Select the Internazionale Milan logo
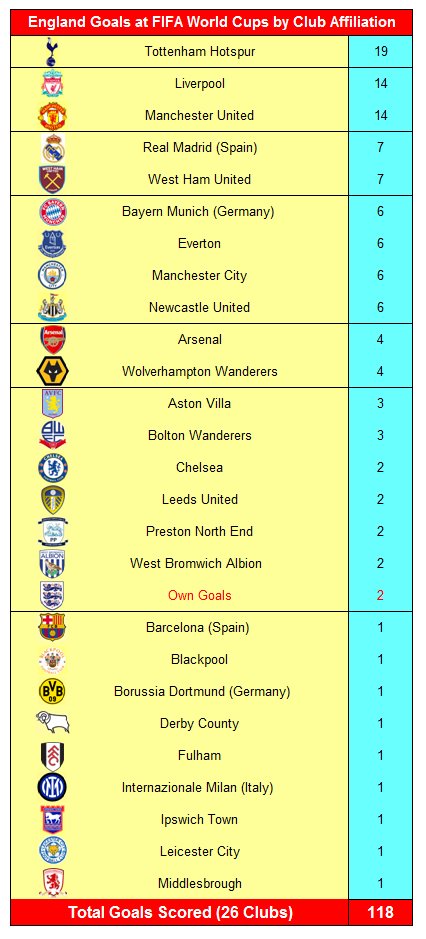The height and width of the screenshot is (939, 426). (52, 787)
